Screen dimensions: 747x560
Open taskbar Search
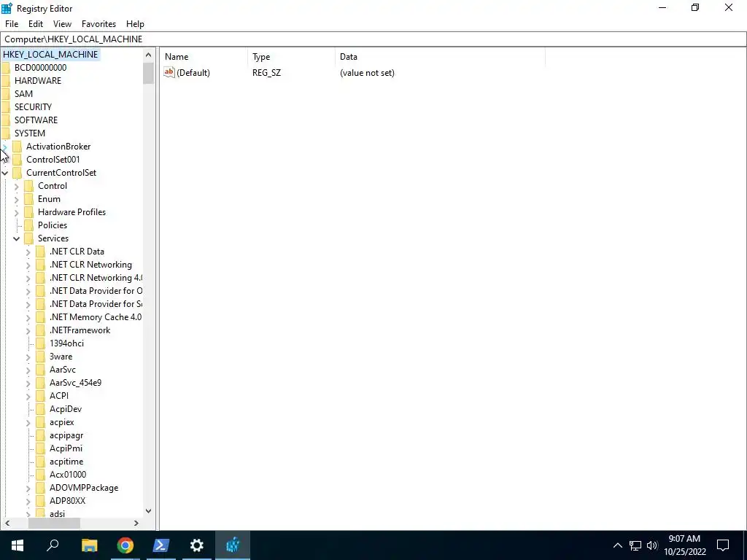[x=53, y=545]
